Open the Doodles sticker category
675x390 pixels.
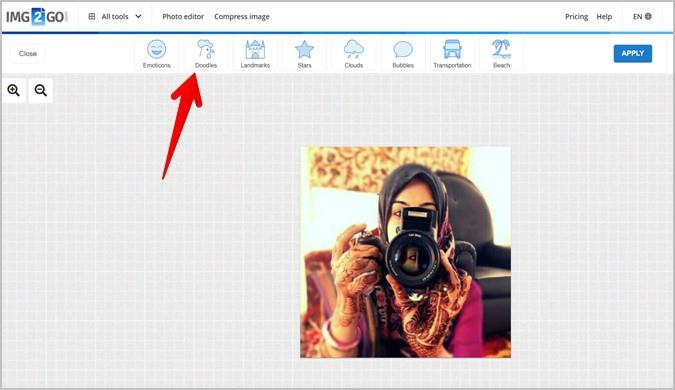[206, 54]
